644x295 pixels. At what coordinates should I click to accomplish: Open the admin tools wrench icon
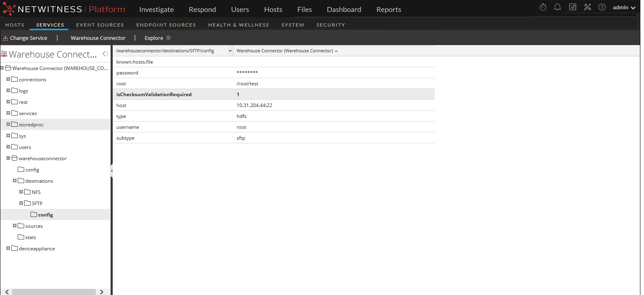[588, 7]
